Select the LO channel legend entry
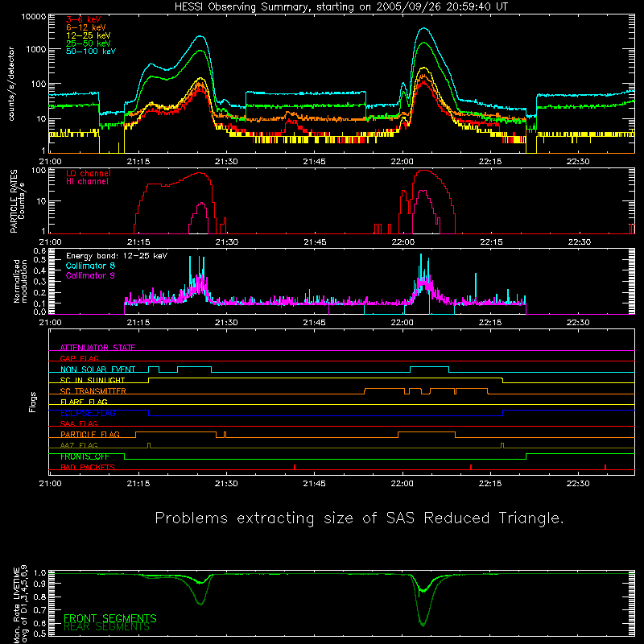Screen dimensions: 644x644 [89, 173]
